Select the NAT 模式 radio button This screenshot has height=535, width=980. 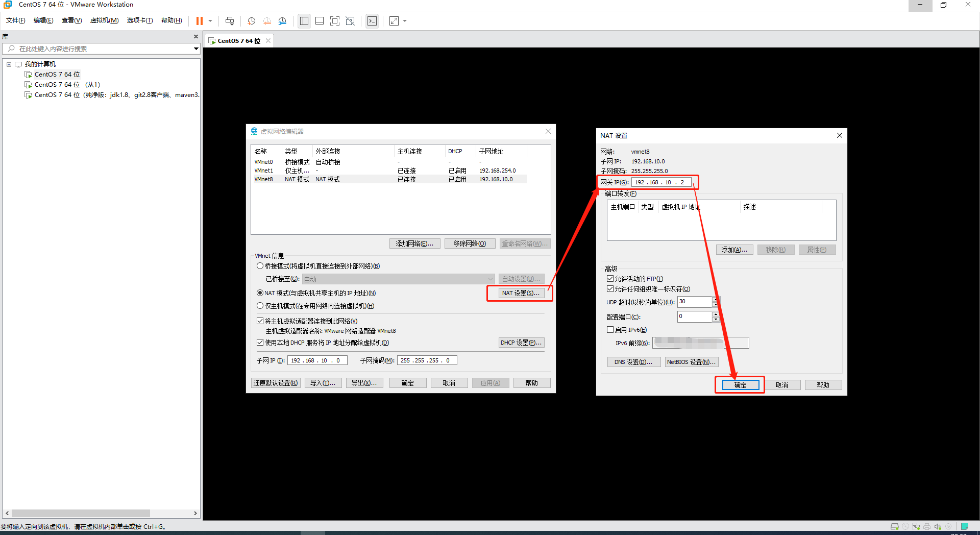coord(260,293)
